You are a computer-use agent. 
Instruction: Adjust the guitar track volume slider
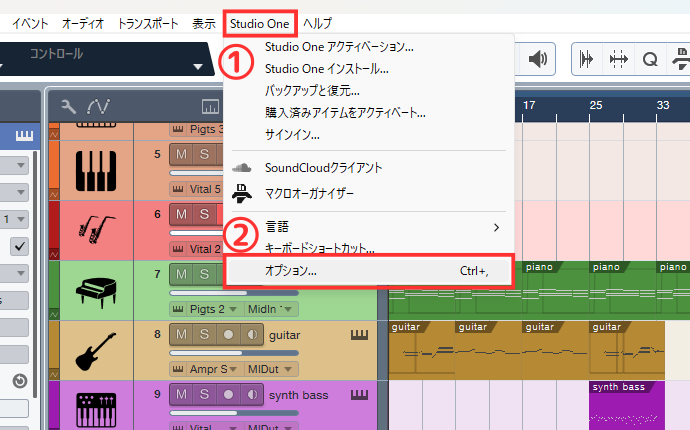(234, 353)
